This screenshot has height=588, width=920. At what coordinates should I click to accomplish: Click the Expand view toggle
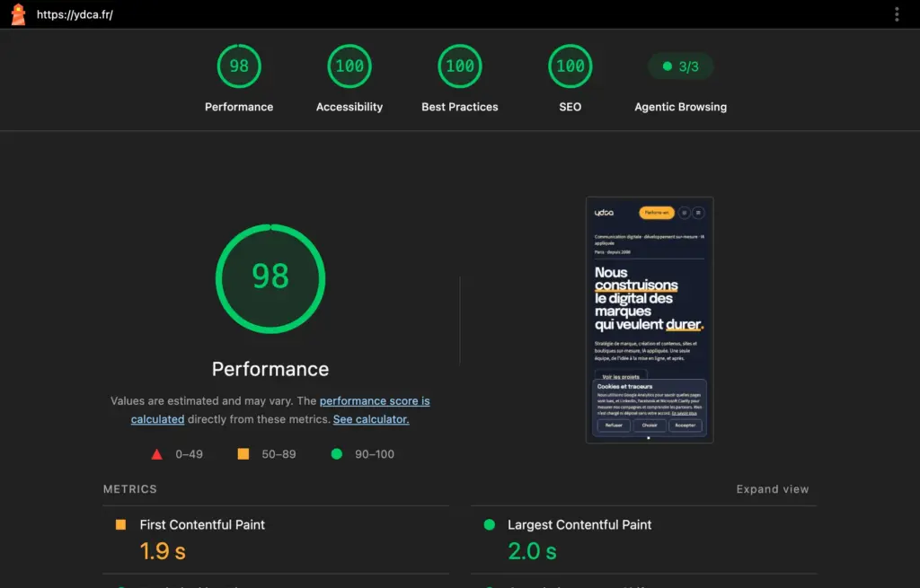click(772, 489)
